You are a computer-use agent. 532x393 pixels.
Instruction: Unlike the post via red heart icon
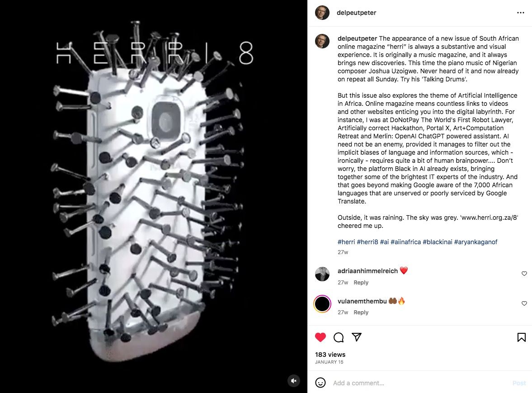point(320,337)
